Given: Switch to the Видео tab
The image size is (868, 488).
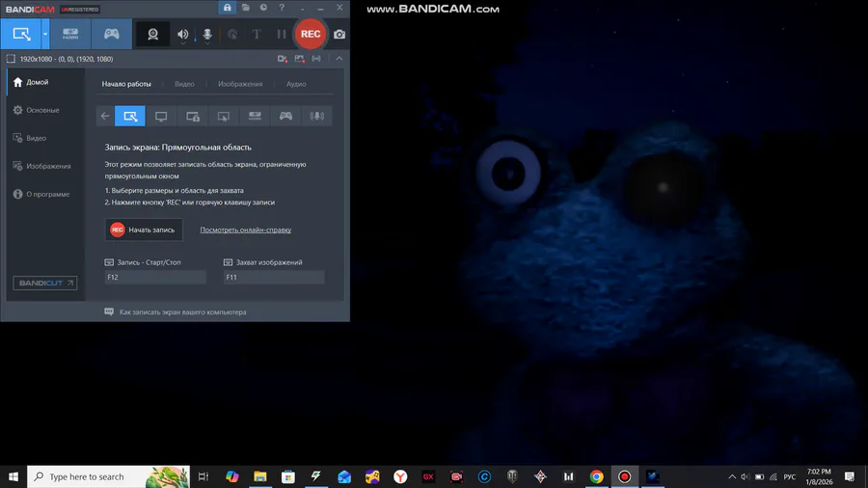Looking at the screenshot, I should click(x=184, y=84).
